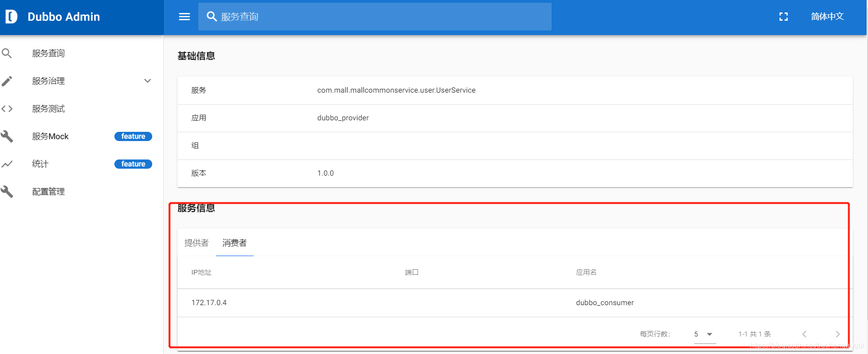Click wrench icon beside 配置管理

[7, 192]
